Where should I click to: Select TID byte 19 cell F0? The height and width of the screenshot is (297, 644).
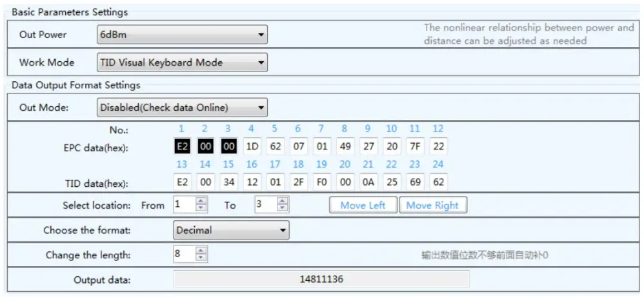tap(321, 182)
